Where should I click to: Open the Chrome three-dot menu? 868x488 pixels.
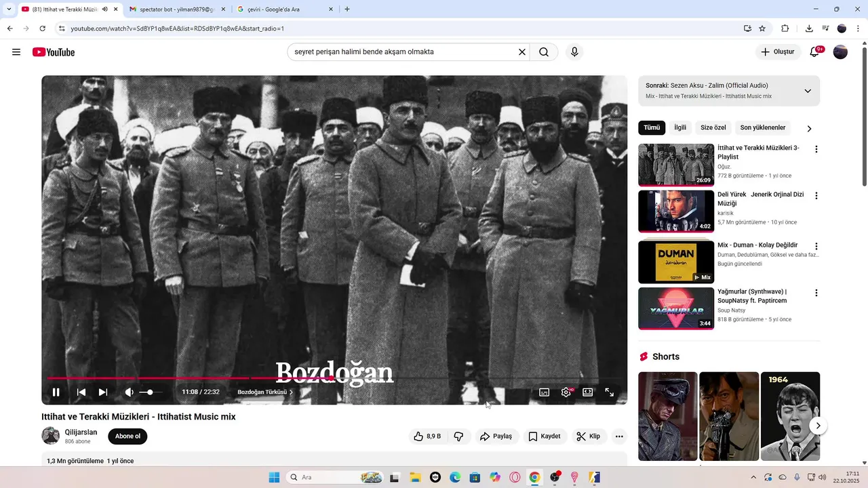859,28
